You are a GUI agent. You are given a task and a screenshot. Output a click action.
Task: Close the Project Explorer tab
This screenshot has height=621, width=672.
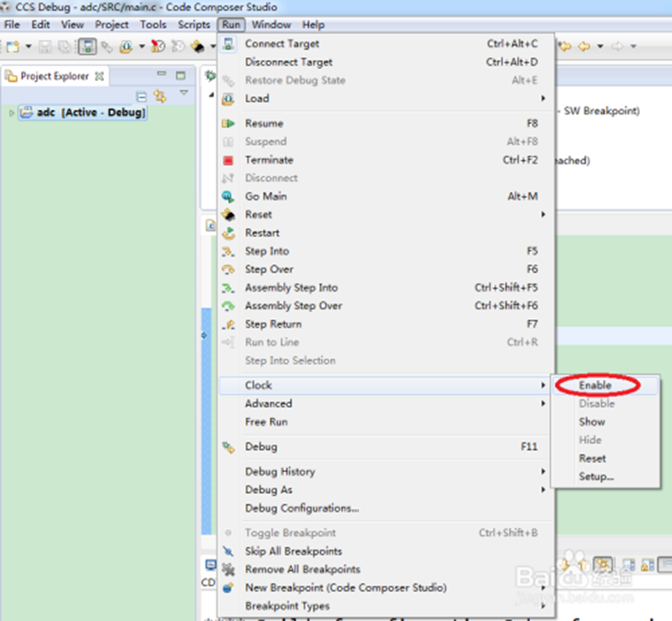(100, 77)
